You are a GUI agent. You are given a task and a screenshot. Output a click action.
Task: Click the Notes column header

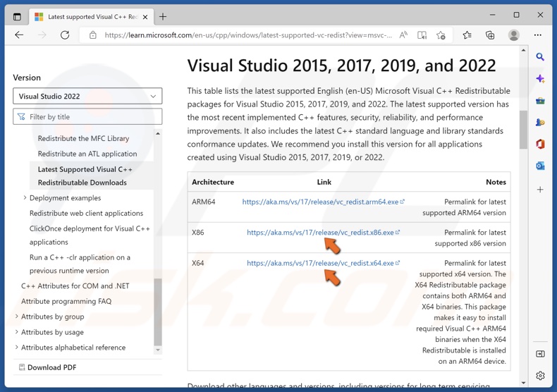[x=496, y=182]
